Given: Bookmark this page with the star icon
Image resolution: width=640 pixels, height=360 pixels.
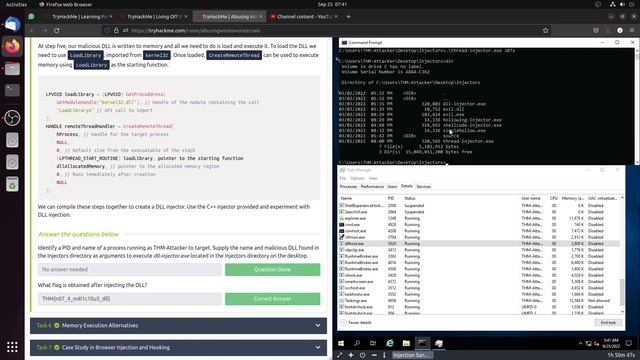Looking at the screenshot, I should [x=545, y=31].
